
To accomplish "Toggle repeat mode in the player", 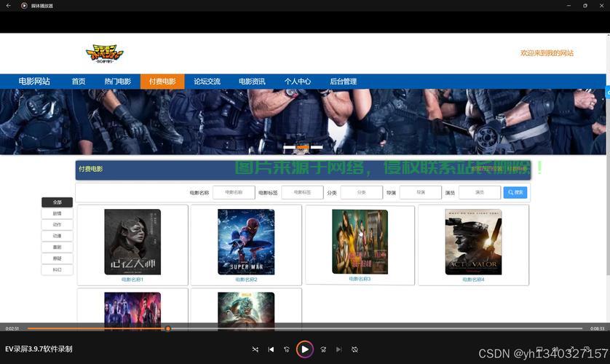I will [x=354, y=349].
